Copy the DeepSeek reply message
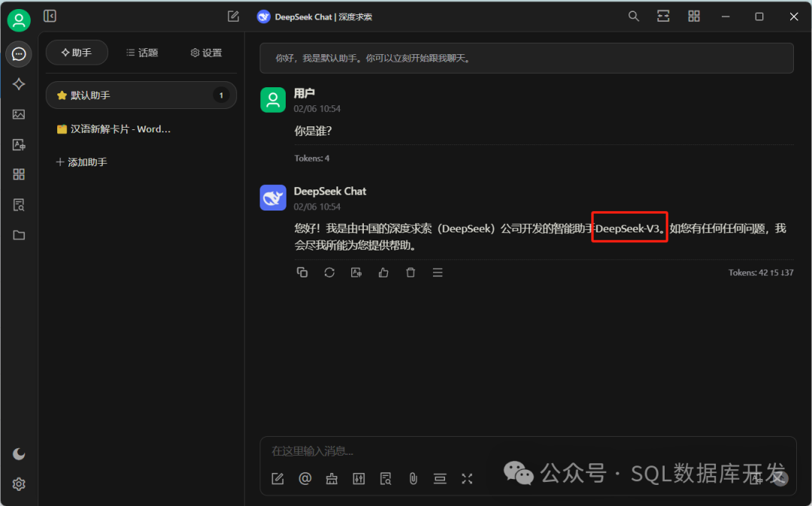 click(302, 272)
